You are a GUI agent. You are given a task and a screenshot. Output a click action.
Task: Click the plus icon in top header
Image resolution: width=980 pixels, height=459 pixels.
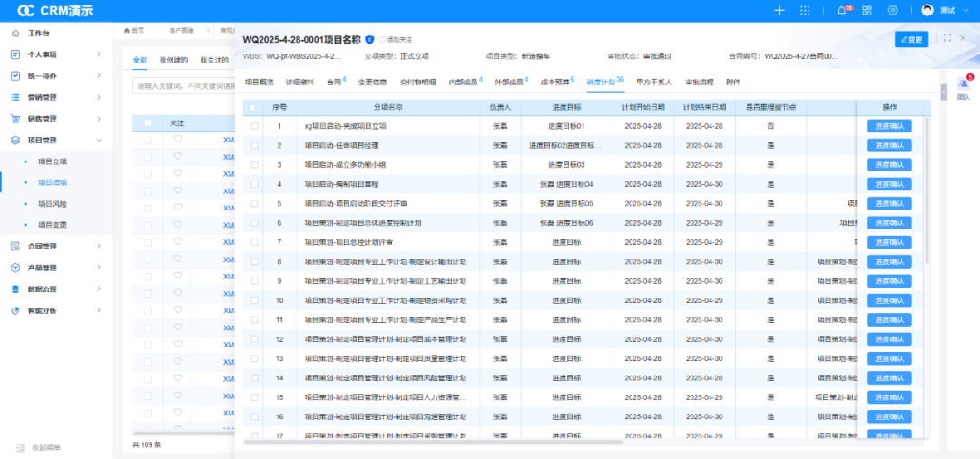pyautogui.click(x=779, y=10)
